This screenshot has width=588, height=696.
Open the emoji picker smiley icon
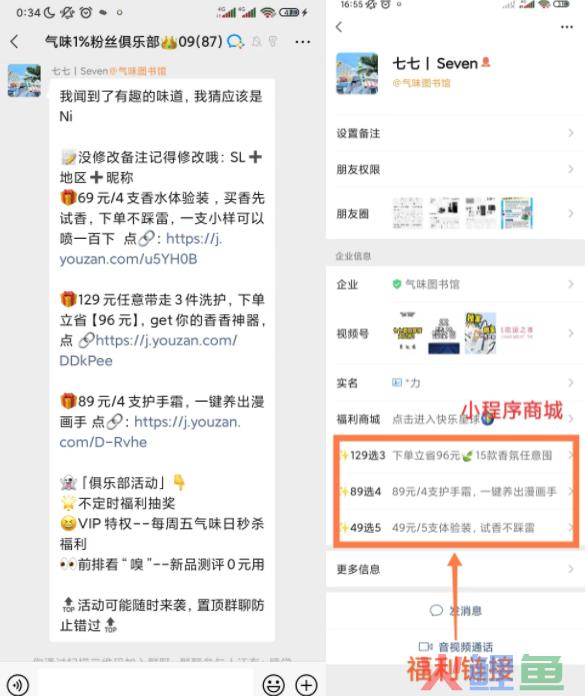[273, 684]
